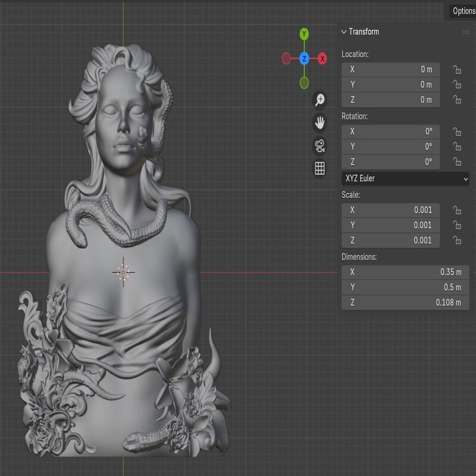Grab the Transform panel drag handle dots
Viewport: 476px width, 476px height.
pos(466,32)
